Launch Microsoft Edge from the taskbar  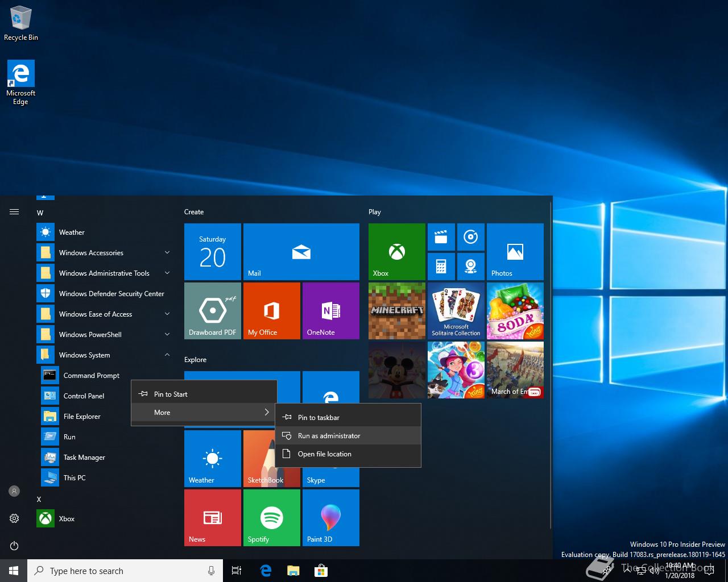click(x=265, y=571)
